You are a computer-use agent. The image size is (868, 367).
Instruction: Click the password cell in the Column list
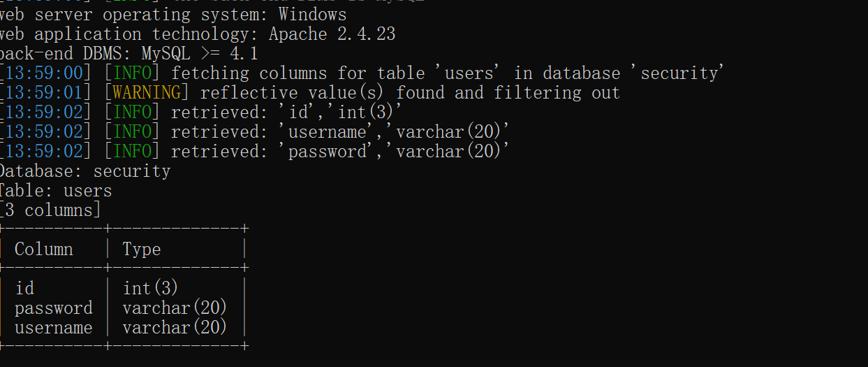(x=54, y=308)
